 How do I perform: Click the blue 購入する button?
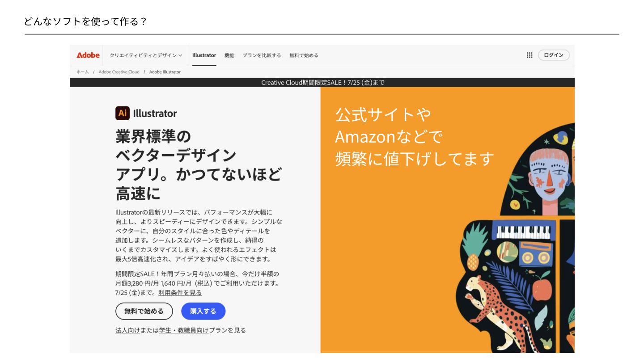pos(203,311)
